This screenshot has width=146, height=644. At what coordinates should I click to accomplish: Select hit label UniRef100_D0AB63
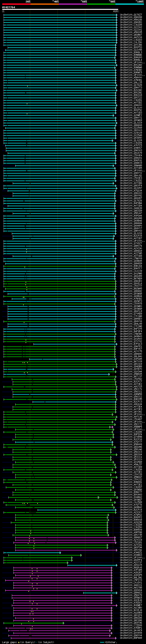131,555
